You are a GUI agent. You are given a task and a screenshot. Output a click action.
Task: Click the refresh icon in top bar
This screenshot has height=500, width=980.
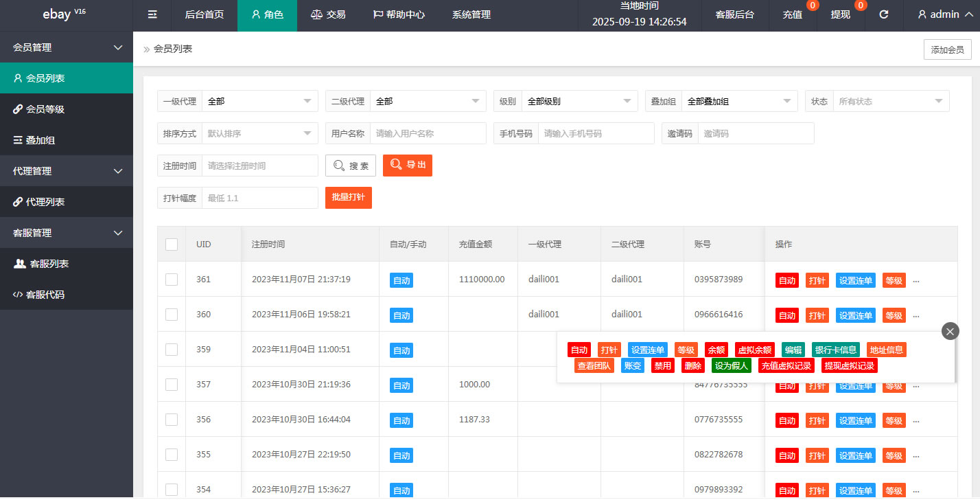coord(884,14)
